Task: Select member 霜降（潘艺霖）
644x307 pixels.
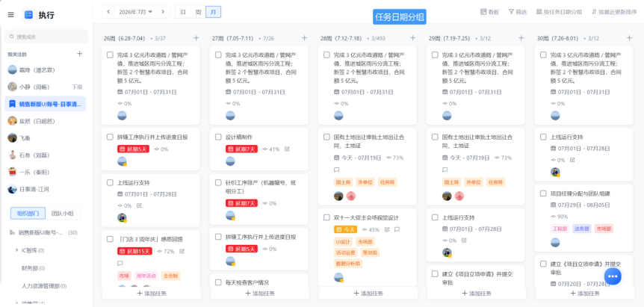Action: click(45, 69)
